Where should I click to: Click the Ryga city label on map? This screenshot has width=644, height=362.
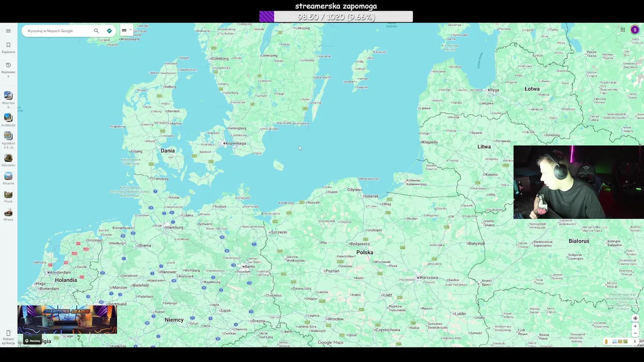(494, 90)
